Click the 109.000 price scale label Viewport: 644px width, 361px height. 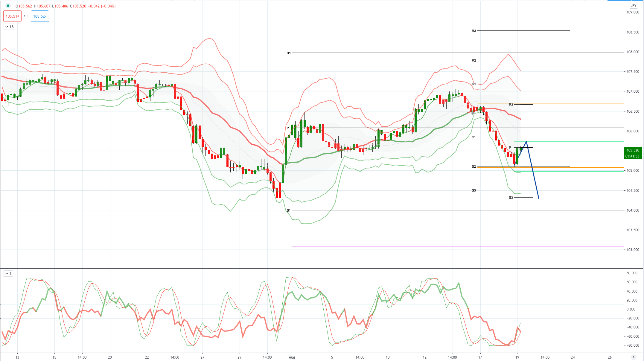[633, 12]
